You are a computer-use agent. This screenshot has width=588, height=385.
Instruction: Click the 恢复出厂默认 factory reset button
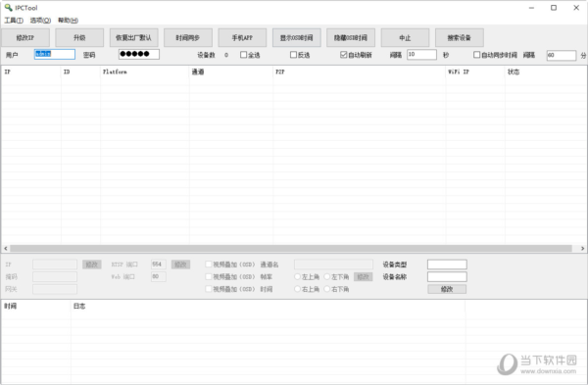click(133, 37)
